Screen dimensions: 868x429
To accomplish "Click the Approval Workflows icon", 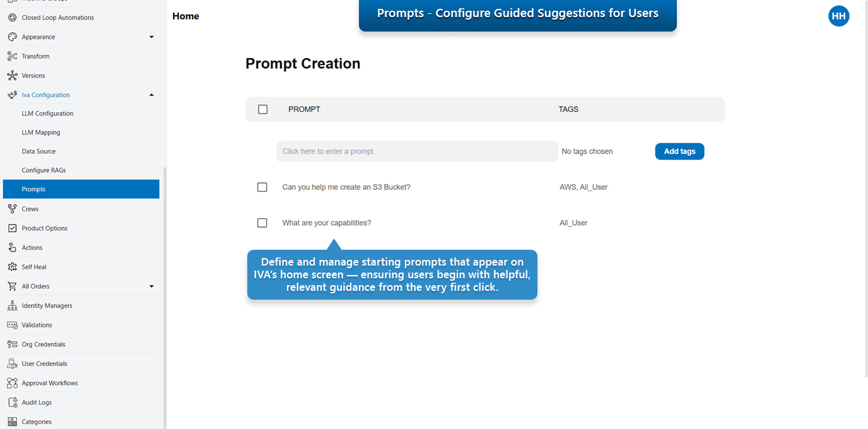I will (x=12, y=383).
